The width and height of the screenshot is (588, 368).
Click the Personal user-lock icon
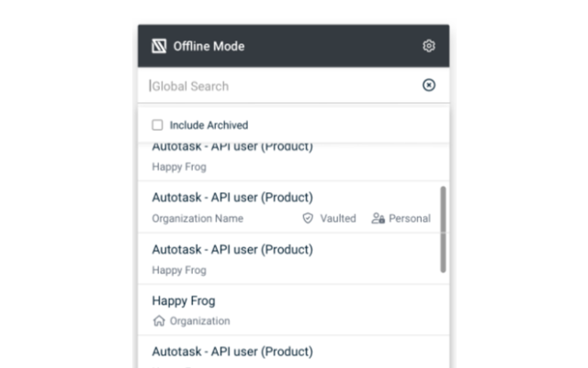378,218
